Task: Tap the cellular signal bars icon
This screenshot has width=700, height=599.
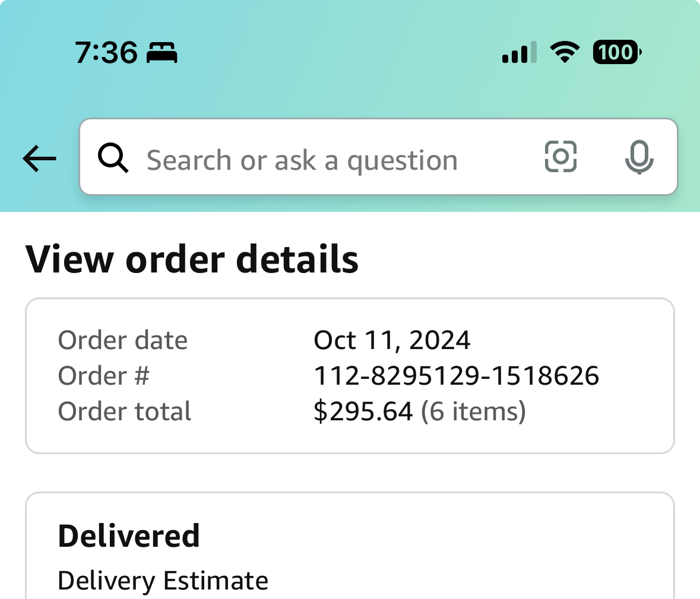Action: coord(519,53)
